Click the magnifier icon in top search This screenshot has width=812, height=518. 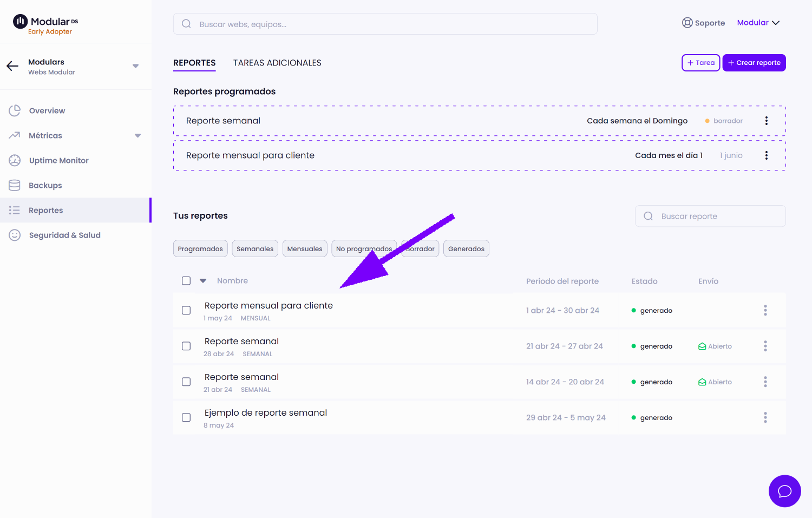pyautogui.click(x=186, y=24)
